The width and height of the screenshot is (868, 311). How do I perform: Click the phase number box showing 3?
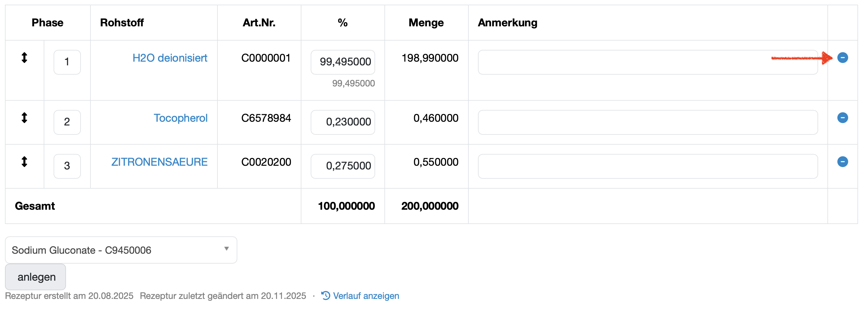67,166
